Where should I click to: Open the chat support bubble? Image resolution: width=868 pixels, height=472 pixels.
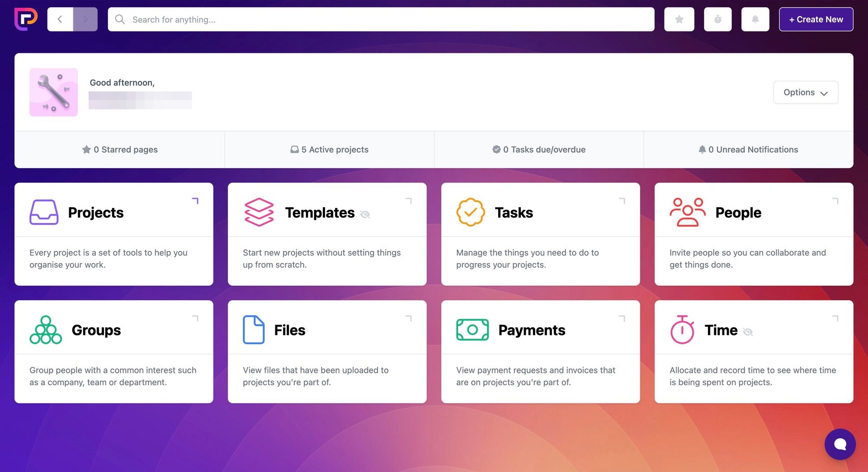click(x=840, y=444)
